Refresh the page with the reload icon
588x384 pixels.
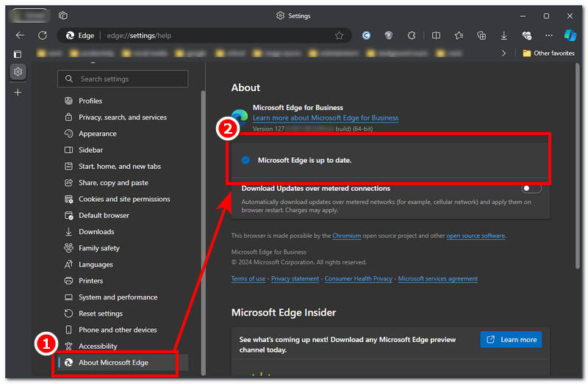click(43, 35)
